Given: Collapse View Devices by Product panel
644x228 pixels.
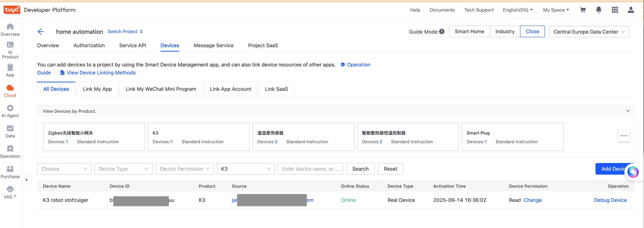Looking at the screenshot, I should [628, 111].
